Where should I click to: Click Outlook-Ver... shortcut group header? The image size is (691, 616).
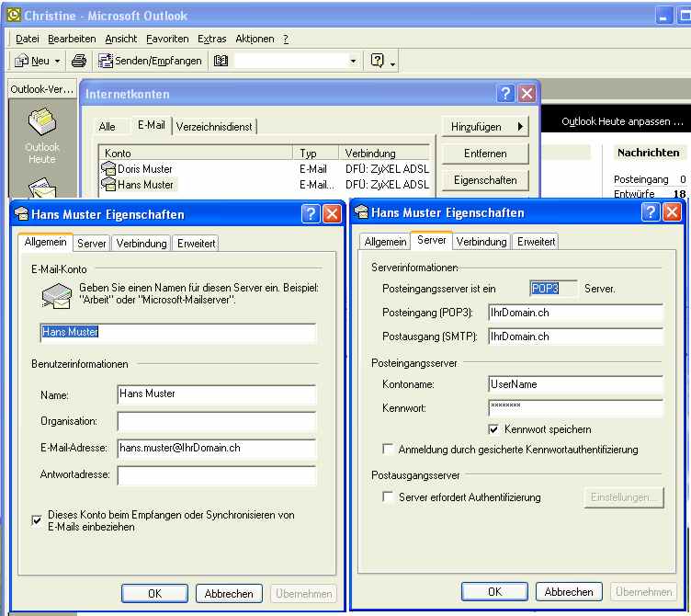click(x=42, y=89)
